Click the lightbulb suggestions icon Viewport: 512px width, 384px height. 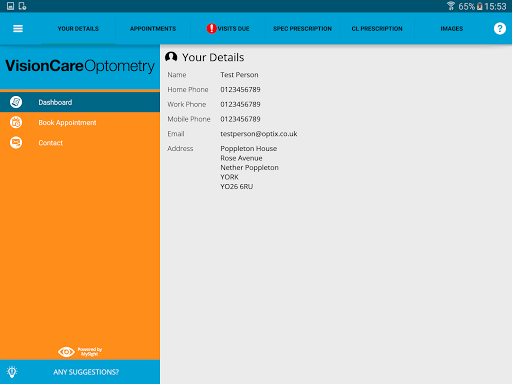point(12,372)
